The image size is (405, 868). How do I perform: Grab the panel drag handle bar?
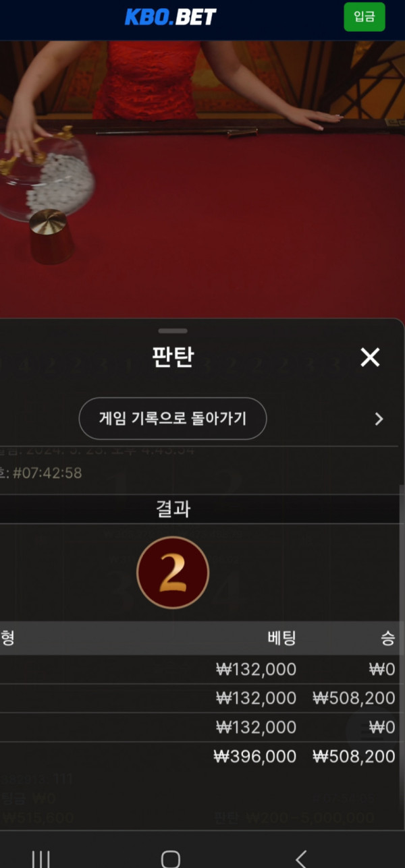click(173, 331)
